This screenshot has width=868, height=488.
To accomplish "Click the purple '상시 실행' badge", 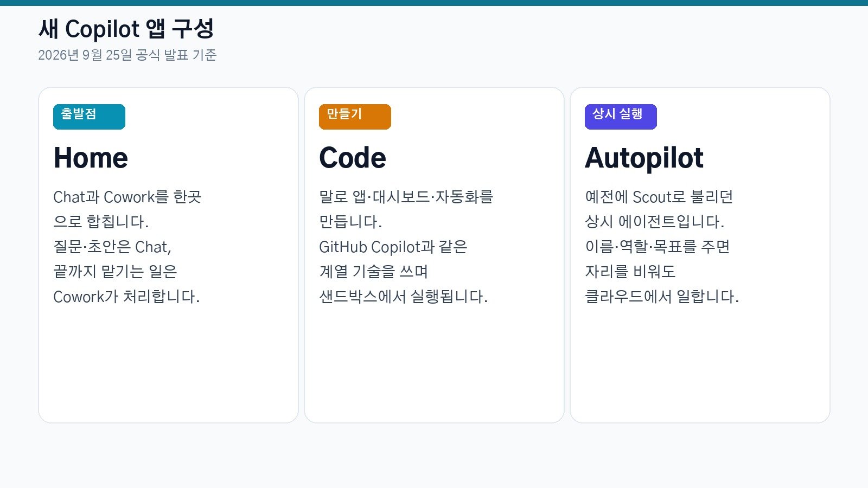I will pyautogui.click(x=621, y=117).
